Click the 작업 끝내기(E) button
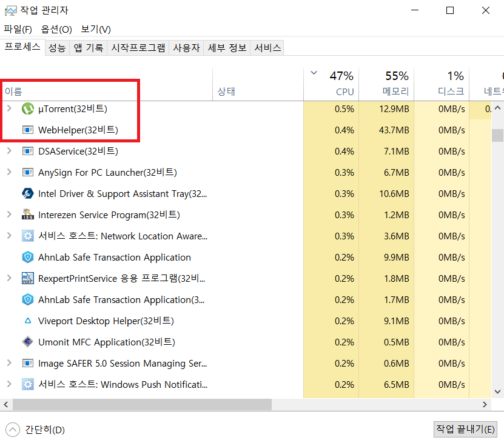The height and width of the screenshot is (446, 504). click(x=465, y=429)
